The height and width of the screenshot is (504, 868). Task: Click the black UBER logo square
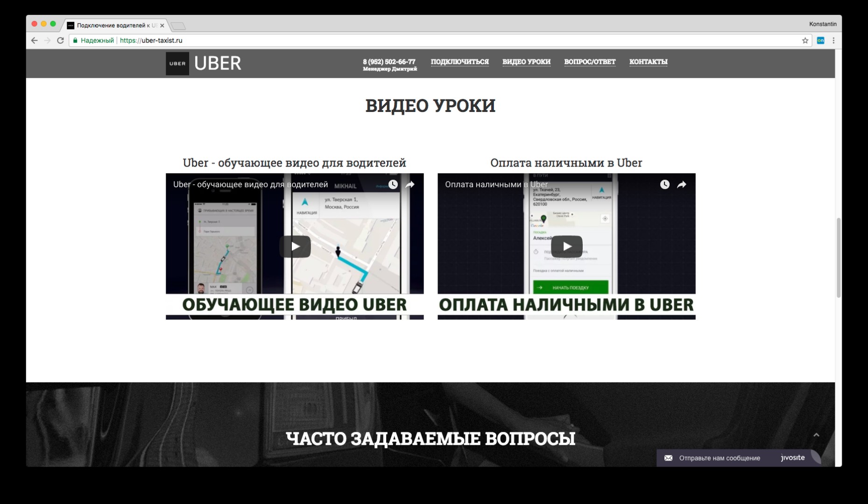[177, 63]
